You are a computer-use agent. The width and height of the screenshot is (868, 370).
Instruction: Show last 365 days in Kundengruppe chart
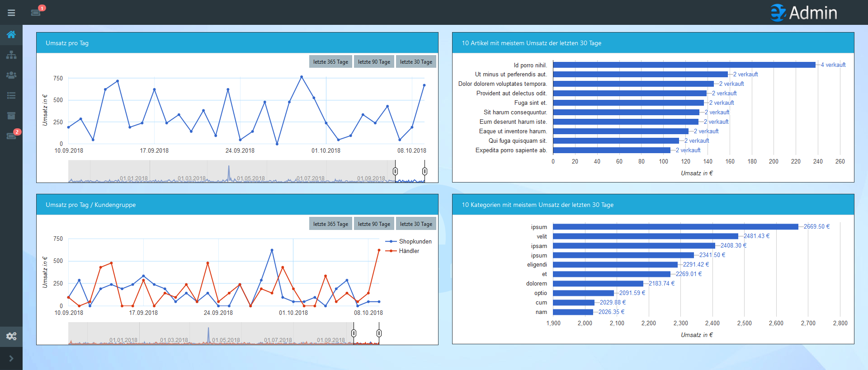(x=330, y=224)
